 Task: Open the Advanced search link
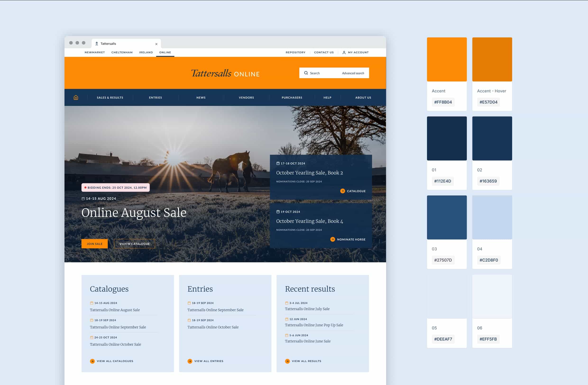point(353,73)
